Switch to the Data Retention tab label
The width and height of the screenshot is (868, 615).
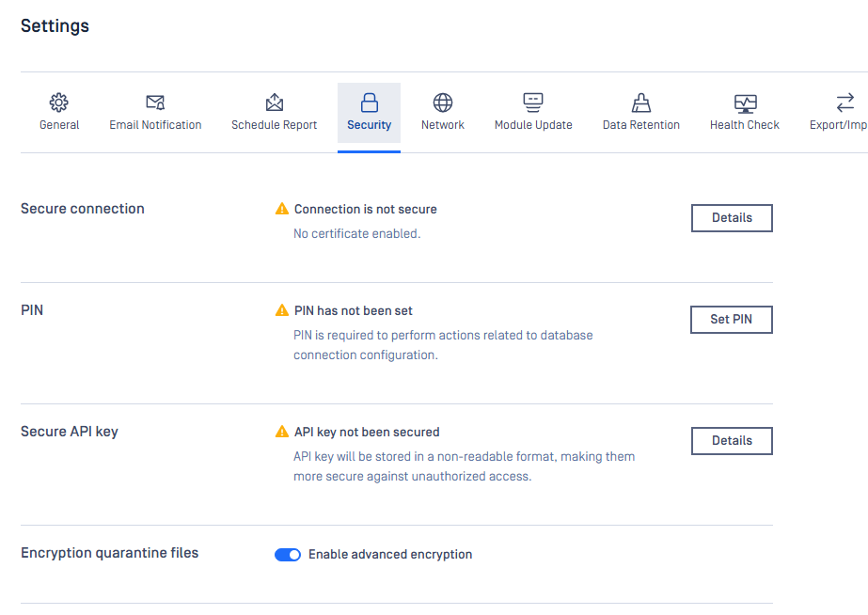pyautogui.click(x=641, y=125)
